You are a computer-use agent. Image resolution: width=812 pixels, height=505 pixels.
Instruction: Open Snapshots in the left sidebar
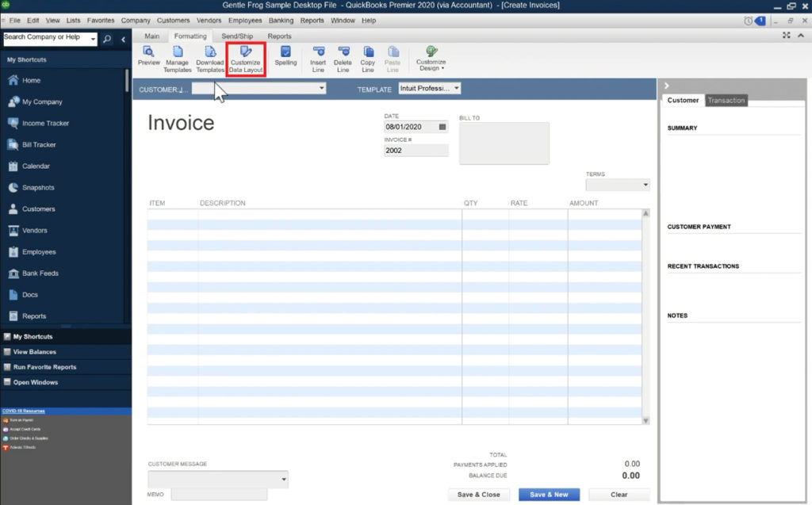[x=41, y=187]
